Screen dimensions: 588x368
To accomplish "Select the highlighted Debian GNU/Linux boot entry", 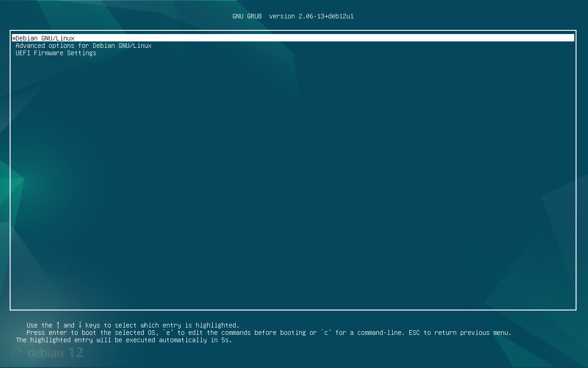I will click(x=45, y=38).
